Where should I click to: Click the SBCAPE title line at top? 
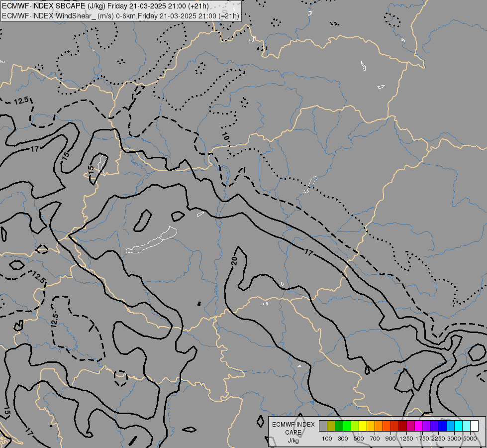tap(105, 6)
